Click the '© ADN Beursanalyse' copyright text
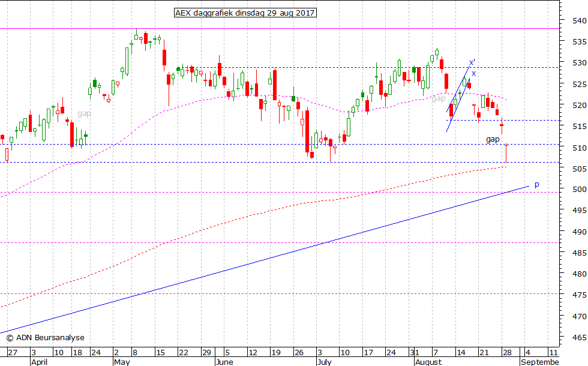Viewport: 588px width, 366px height. (x=46, y=337)
